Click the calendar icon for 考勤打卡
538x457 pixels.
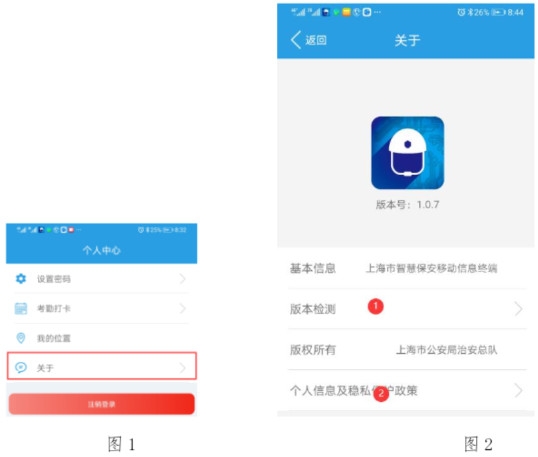pos(21,308)
